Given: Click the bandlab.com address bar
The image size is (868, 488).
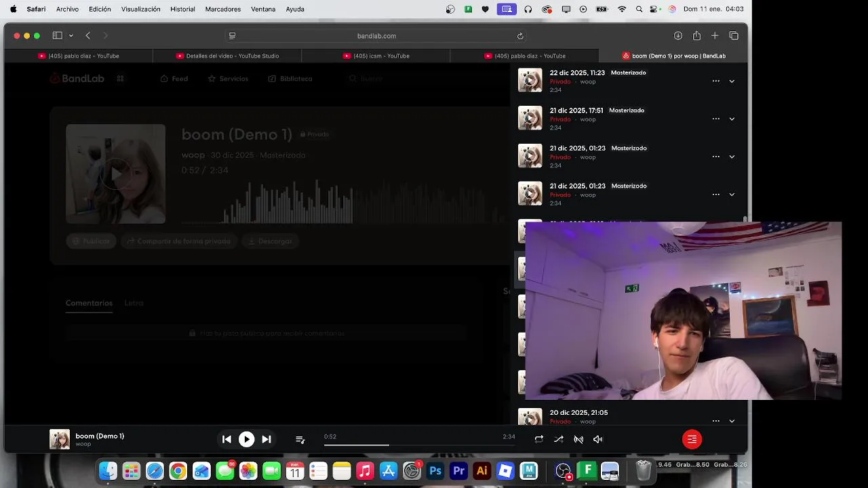Looking at the screenshot, I should (376, 36).
